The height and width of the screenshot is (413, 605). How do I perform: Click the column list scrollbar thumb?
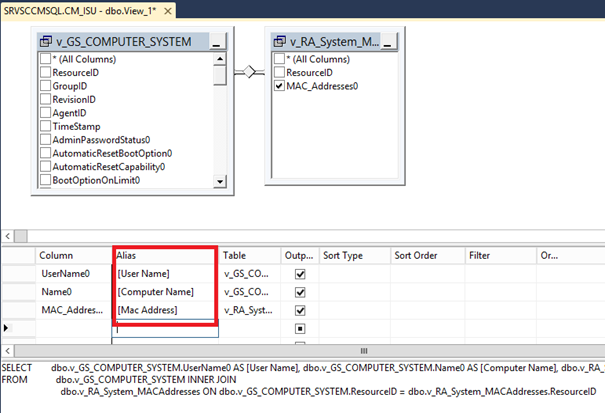pyautogui.click(x=220, y=75)
